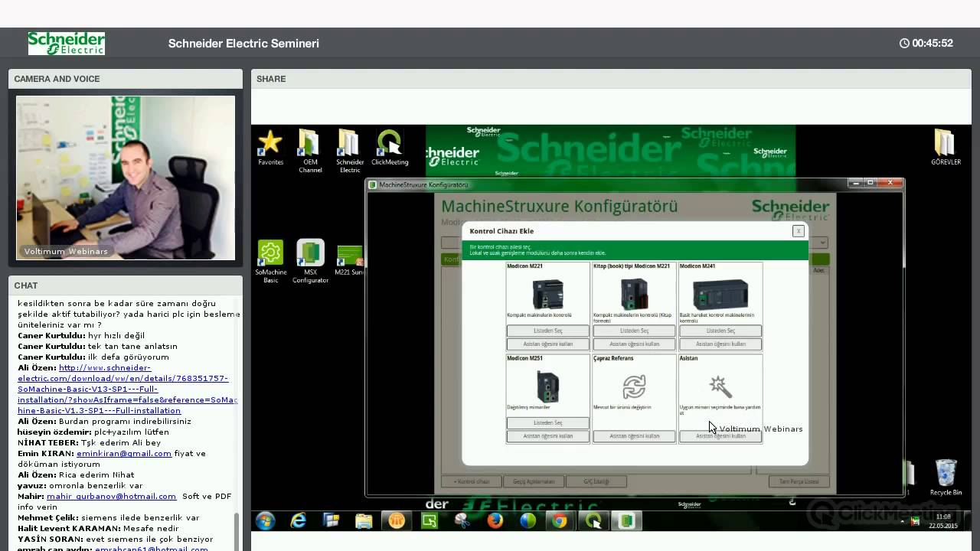This screenshot has height=551, width=980.
Task: Open Internet Explorer from taskbar
Action: coord(298,521)
